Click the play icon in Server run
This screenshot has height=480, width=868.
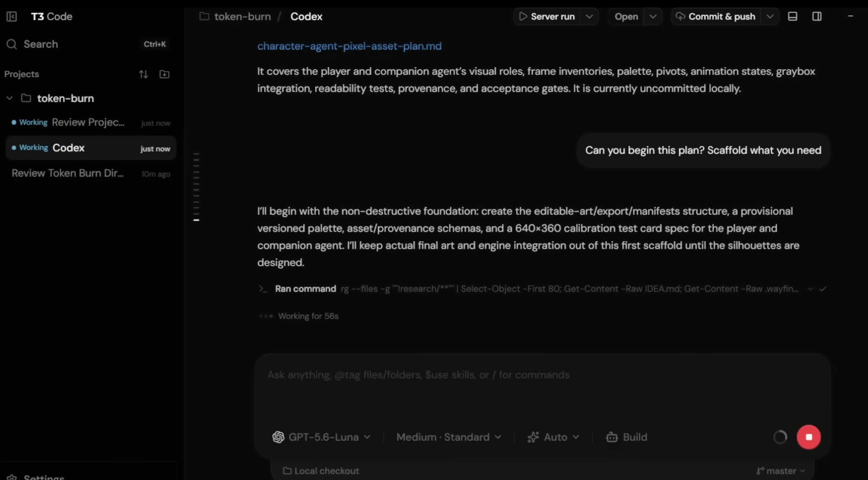pos(523,17)
